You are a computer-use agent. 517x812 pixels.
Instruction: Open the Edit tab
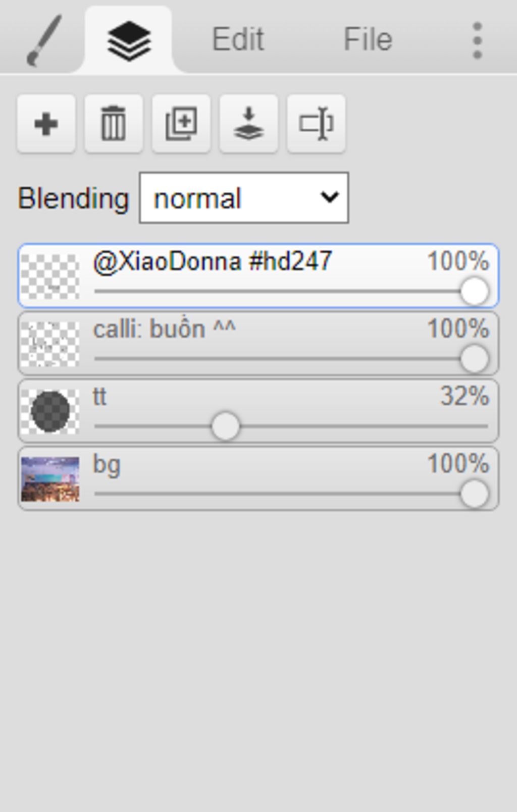[238, 39]
